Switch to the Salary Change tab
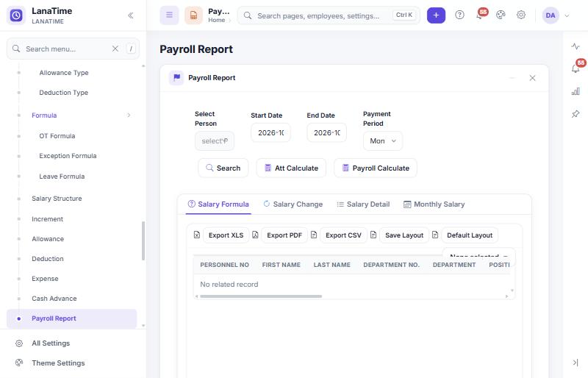The width and height of the screenshot is (588, 378). point(293,204)
